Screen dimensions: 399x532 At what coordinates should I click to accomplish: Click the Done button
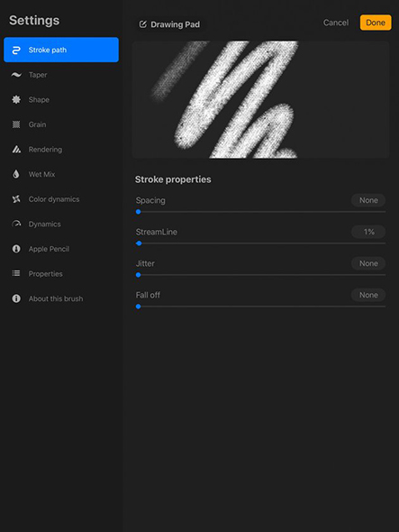coord(376,23)
